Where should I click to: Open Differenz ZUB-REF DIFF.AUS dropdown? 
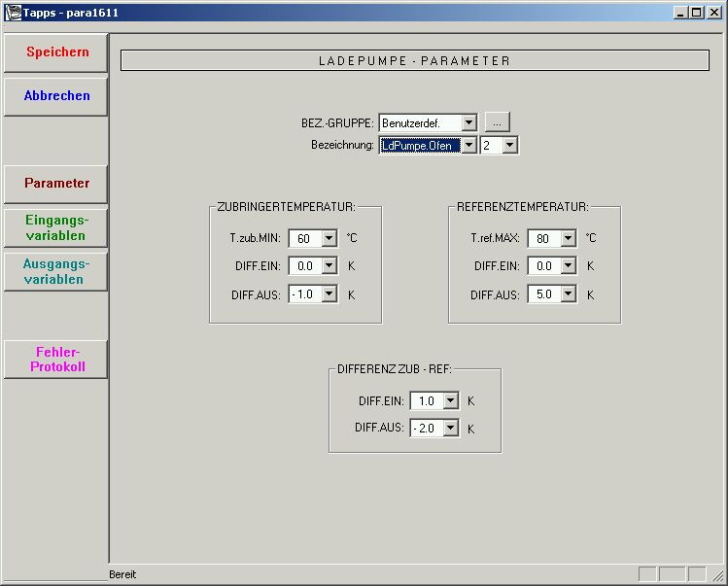450,428
